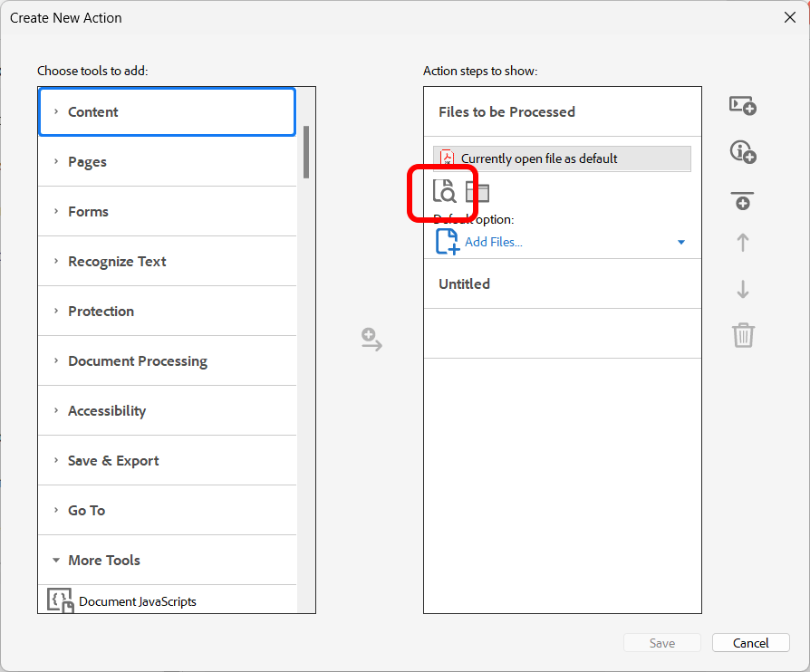The height and width of the screenshot is (672, 810).
Task: Click the Move Down arrow icon
Action: (x=743, y=290)
